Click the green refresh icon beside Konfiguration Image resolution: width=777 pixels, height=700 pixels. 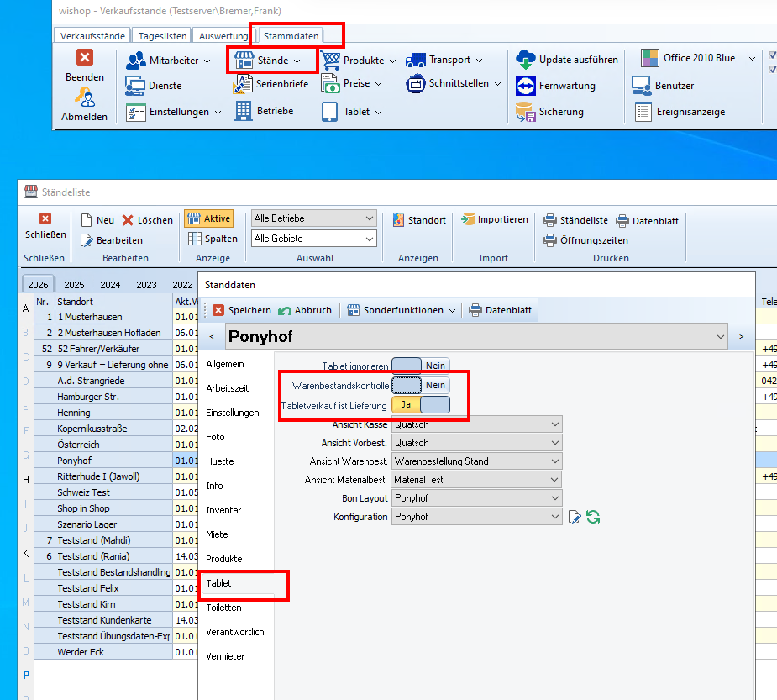[x=593, y=517]
